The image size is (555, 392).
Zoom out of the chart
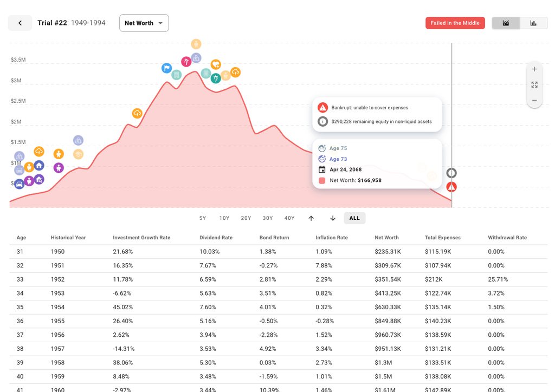coord(534,100)
